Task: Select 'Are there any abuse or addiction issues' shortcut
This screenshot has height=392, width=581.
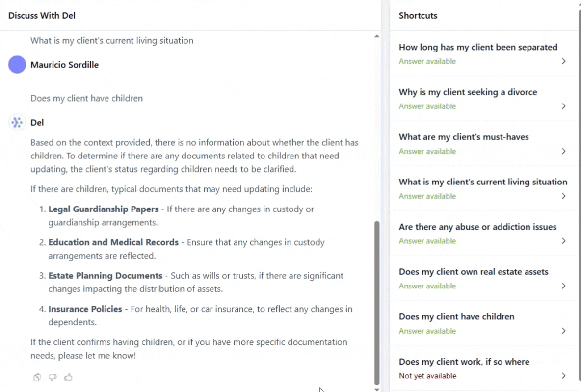Action: tap(477, 227)
